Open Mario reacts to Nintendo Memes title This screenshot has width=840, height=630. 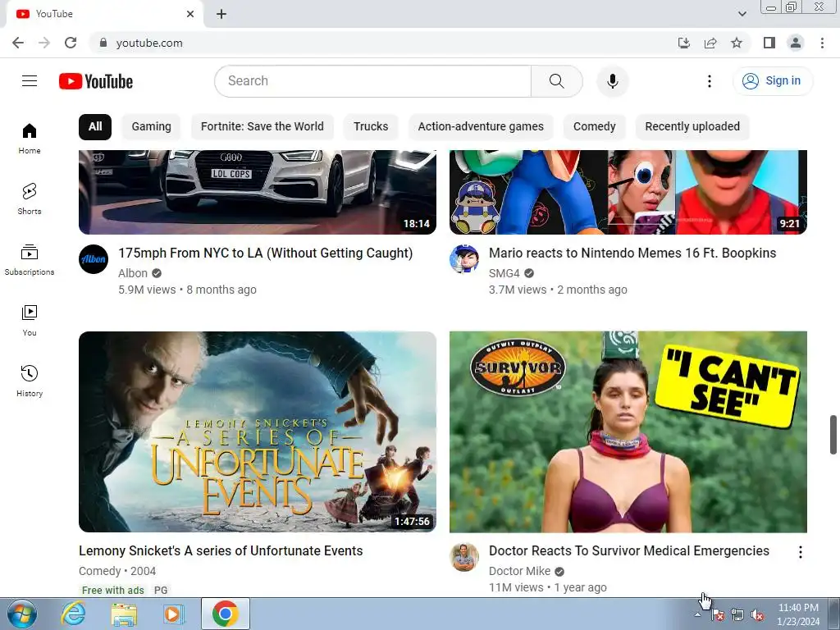[x=632, y=253]
